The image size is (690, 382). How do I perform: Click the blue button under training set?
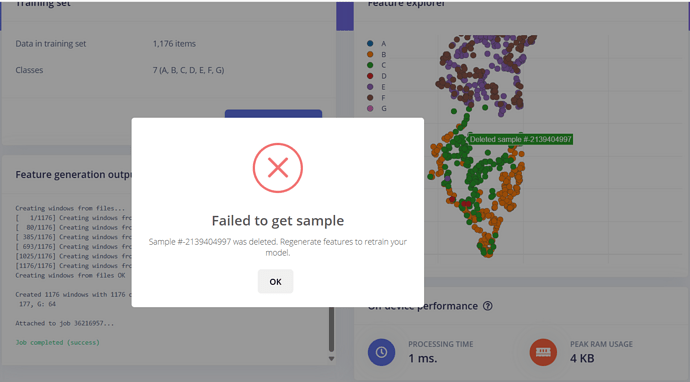click(273, 114)
